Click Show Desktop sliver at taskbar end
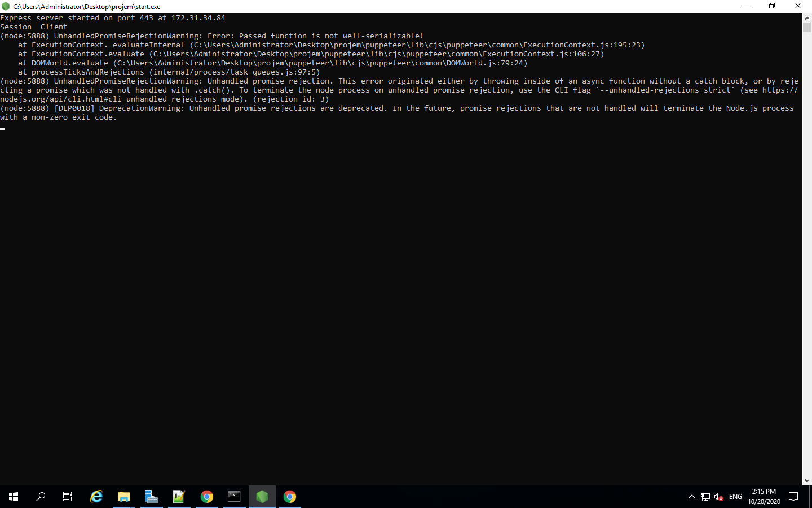This screenshot has width=812, height=508. tap(810, 497)
